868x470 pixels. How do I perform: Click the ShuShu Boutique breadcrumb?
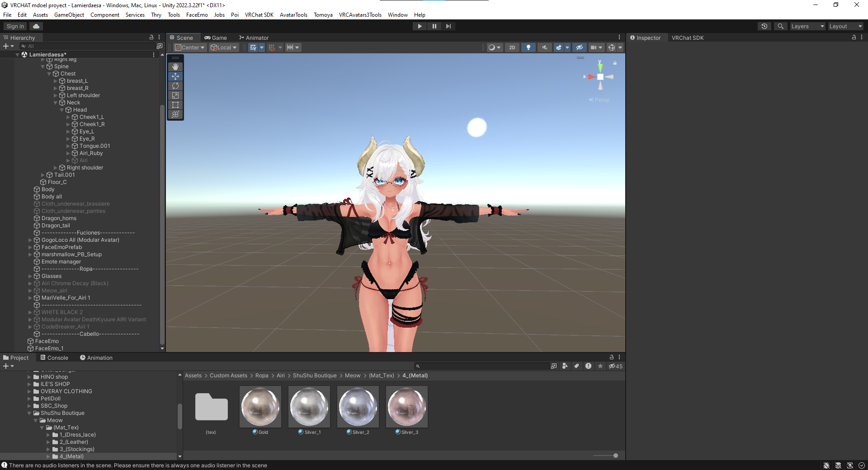(x=315, y=376)
